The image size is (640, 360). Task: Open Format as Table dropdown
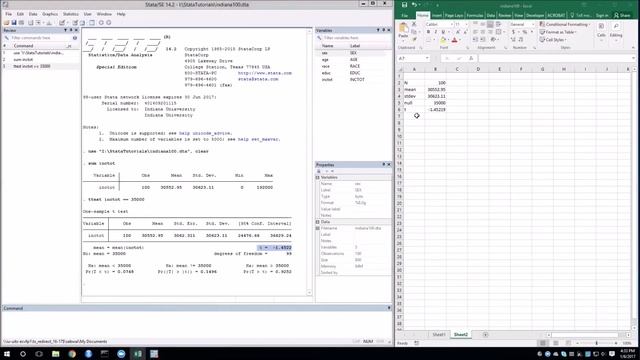point(558,32)
